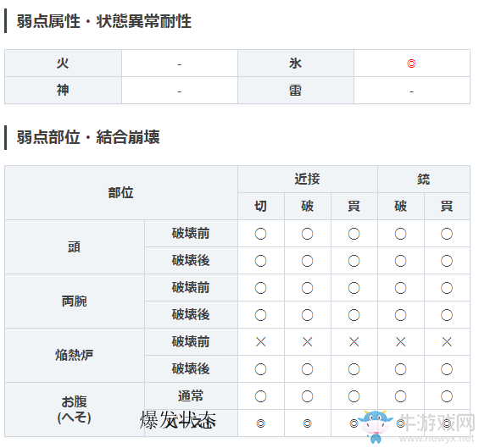
Task: Click the 切 column header
Action: [260, 206]
